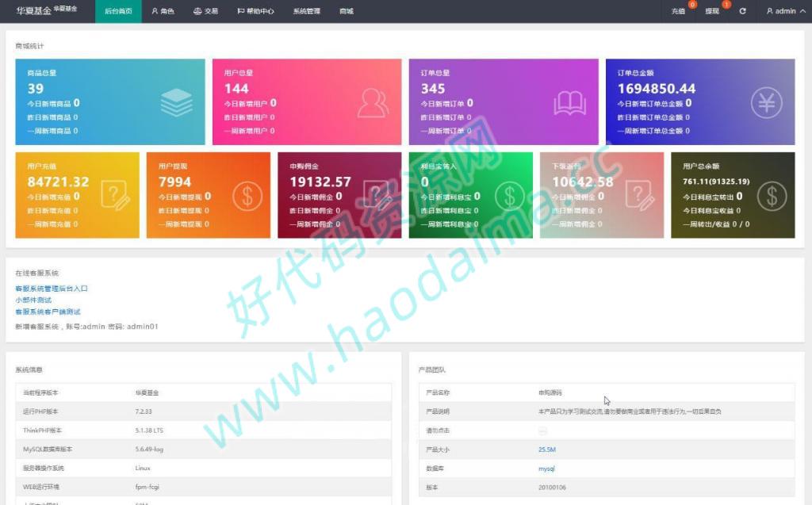Click the refresh icon in top bar
Viewport: 812px width, 505px height.
click(x=742, y=11)
